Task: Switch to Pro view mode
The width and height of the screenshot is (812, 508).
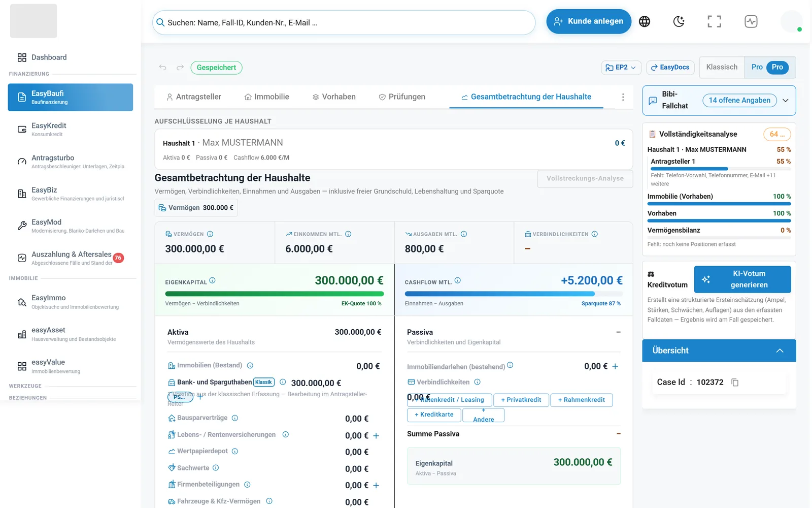Action: 770,67
